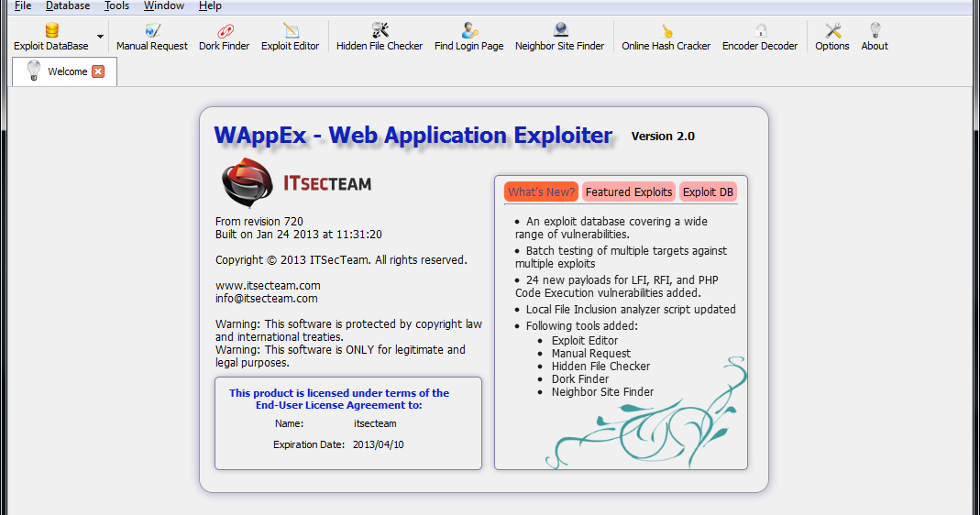Open the Exploit DataBase tool
This screenshot has width=980, height=515.
coord(51,37)
